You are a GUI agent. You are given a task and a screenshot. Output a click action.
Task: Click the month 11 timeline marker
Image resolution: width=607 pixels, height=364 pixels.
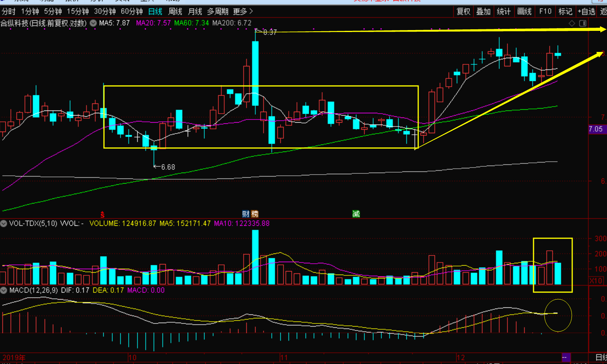(x=284, y=357)
